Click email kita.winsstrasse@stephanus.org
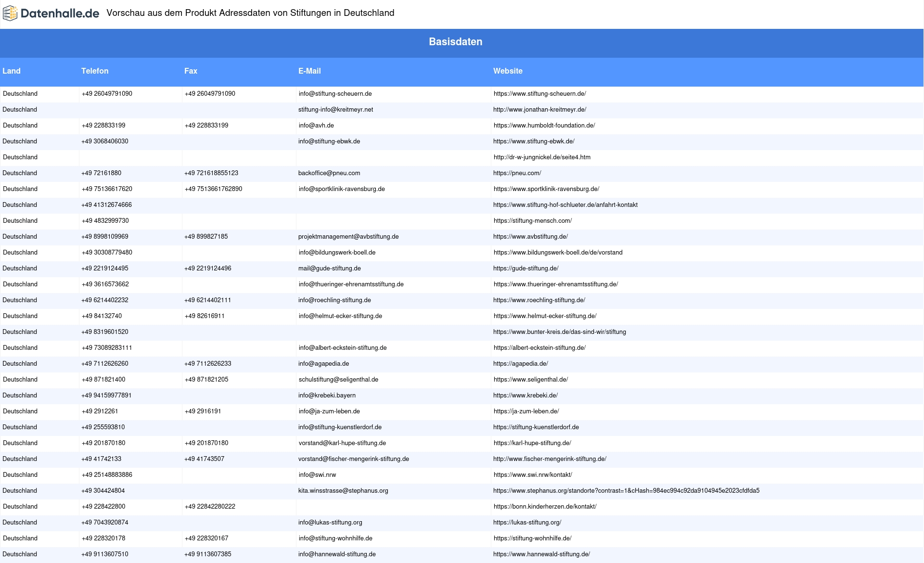924x563 pixels. click(343, 491)
